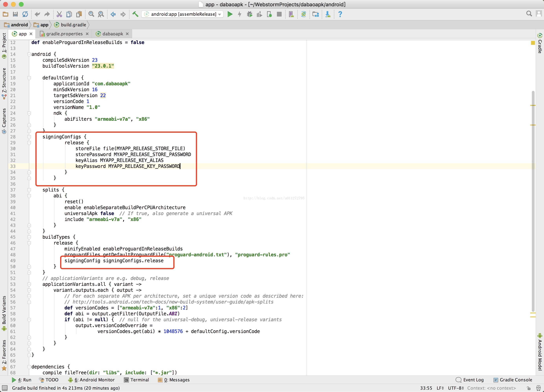Collapse the ndk fold marker on line 24
The width and height of the screenshot is (544, 392).
coord(29,113)
